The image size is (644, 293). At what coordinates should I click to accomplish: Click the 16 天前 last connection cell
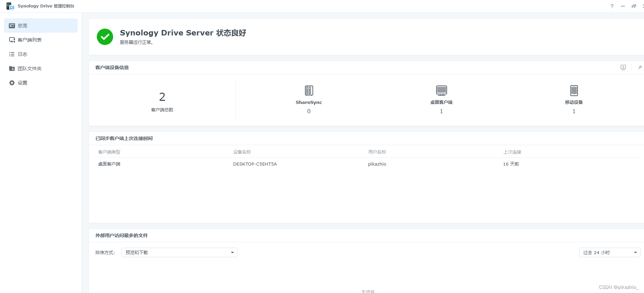coord(511,164)
